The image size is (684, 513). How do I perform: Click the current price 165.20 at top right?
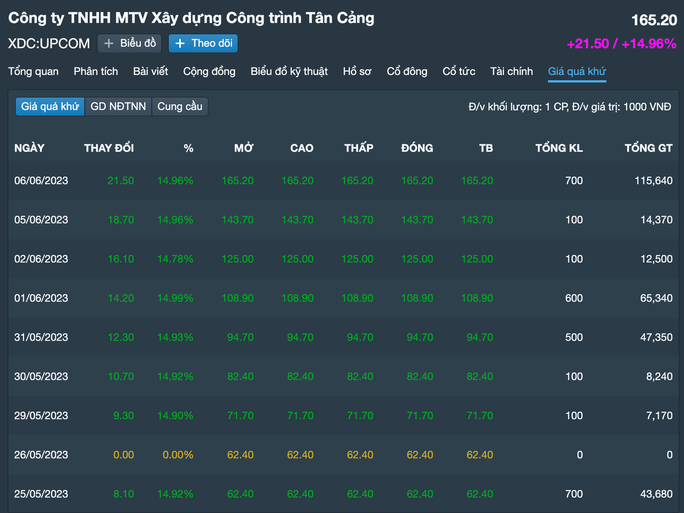point(654,20)
